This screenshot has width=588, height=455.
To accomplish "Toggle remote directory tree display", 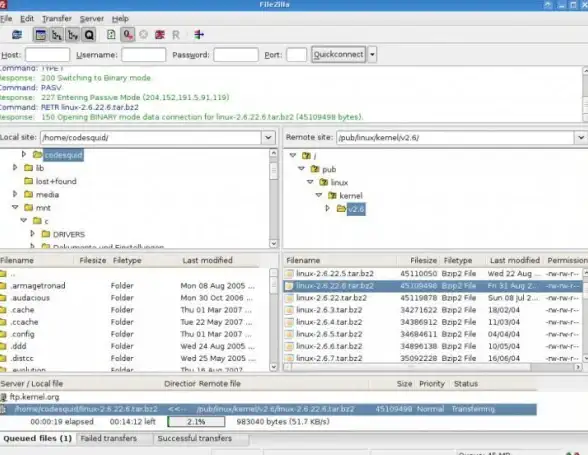I will [73, 35].
